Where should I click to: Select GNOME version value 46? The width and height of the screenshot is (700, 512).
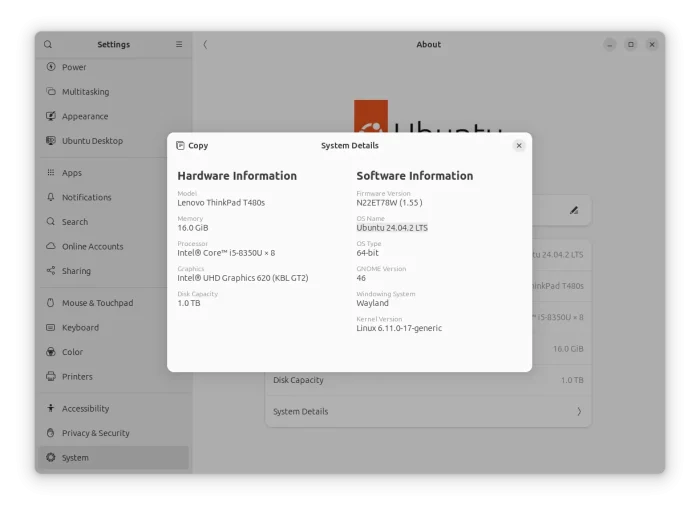tap(361, 278)
